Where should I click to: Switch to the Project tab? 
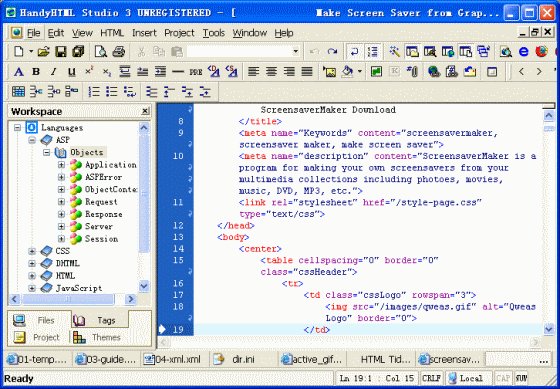[39, 337]
